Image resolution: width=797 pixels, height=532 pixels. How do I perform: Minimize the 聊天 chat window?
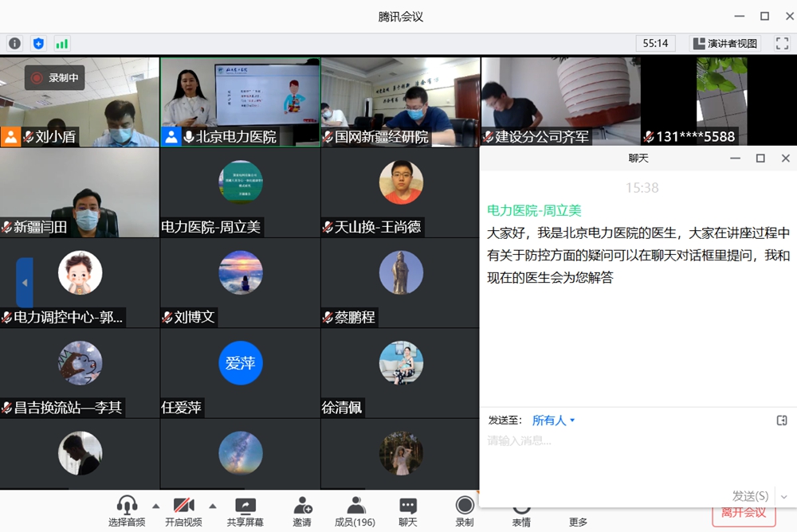735,158
